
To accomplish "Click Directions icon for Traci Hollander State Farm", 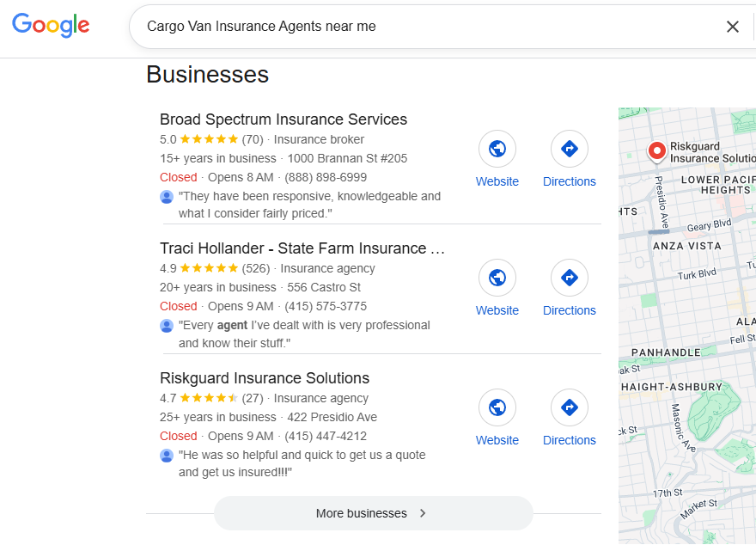I will click(x=570, y=279).
